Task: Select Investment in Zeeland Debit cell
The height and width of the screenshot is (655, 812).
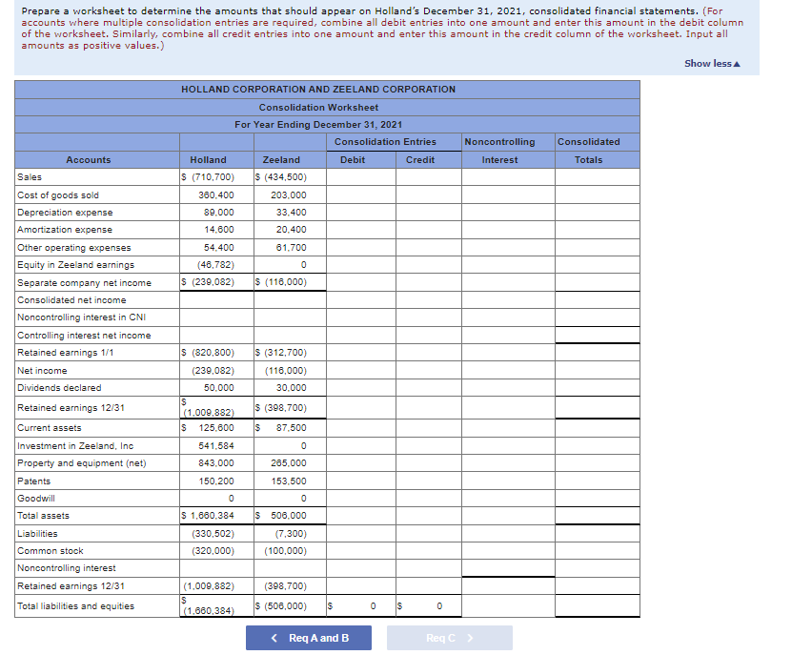Action: click(x=361, y=445)
